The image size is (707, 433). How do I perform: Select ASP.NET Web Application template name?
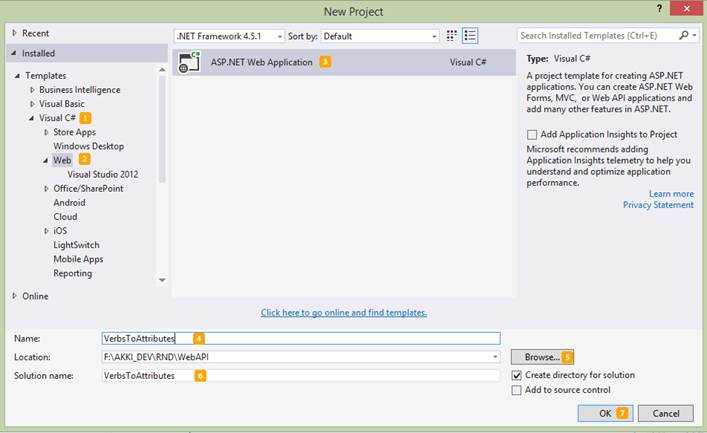click(x=262, y=62)
